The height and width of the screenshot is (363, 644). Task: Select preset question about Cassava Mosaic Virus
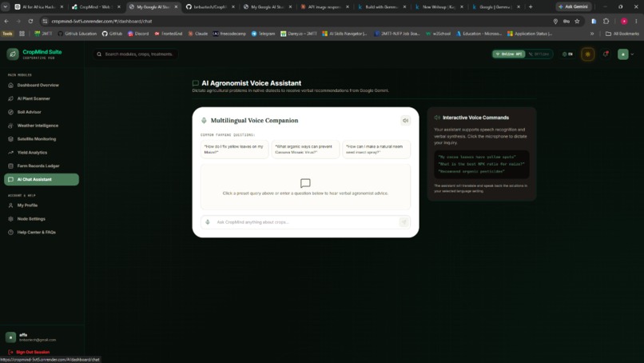pyautogui.click(x=305, y=150)
